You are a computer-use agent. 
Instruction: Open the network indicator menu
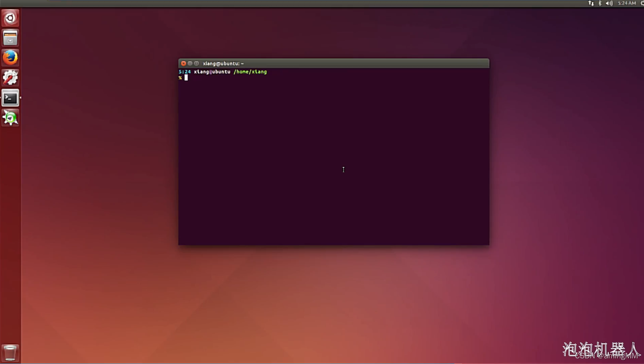(x=591, y=3)
